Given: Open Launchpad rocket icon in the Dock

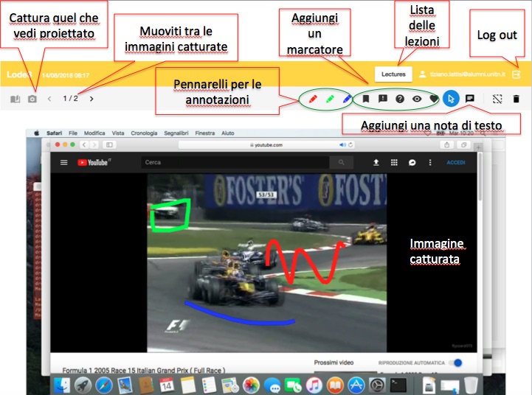Looking at the screenshot, I should click(x=83, y=385).
